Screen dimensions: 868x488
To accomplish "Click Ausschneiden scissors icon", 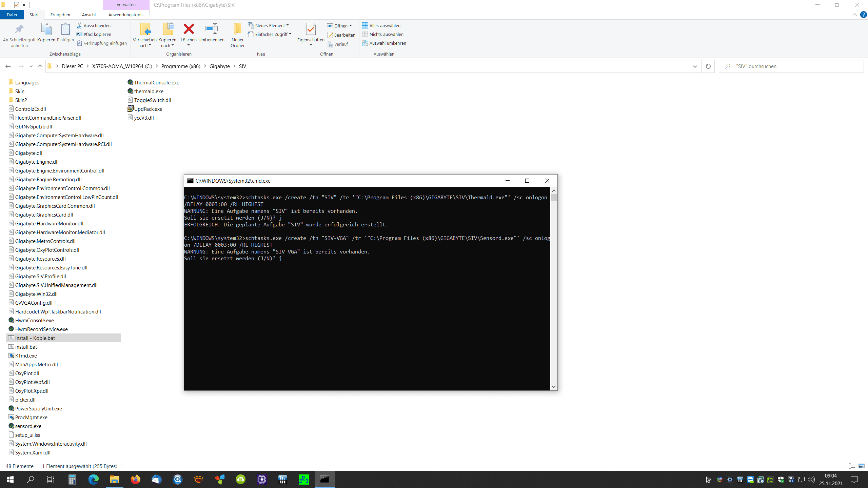I will click(79, 25).
